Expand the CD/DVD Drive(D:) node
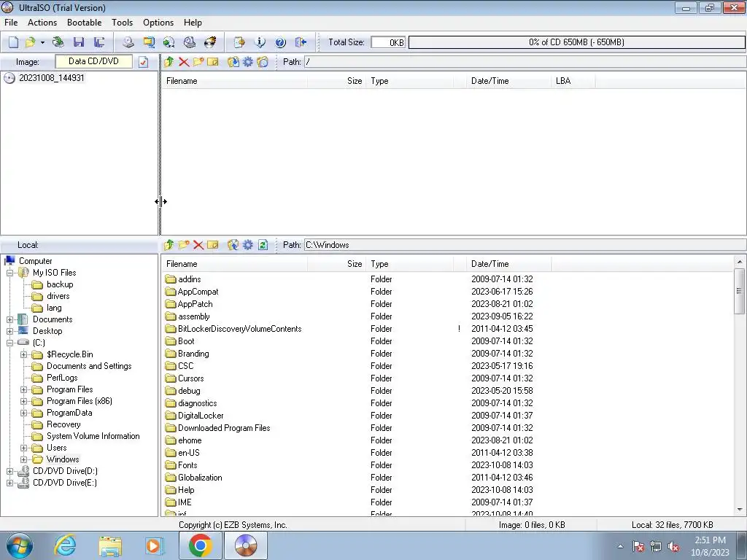 pyautogui.click(x=9, y=471)
